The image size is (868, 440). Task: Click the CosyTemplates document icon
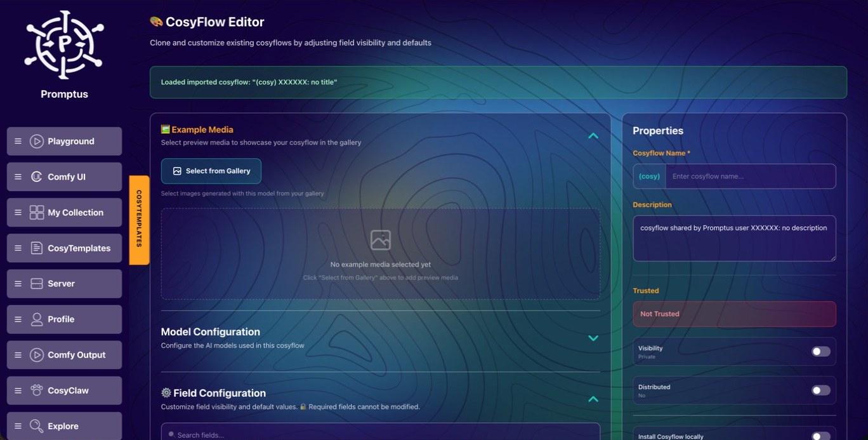pos(37,248)
